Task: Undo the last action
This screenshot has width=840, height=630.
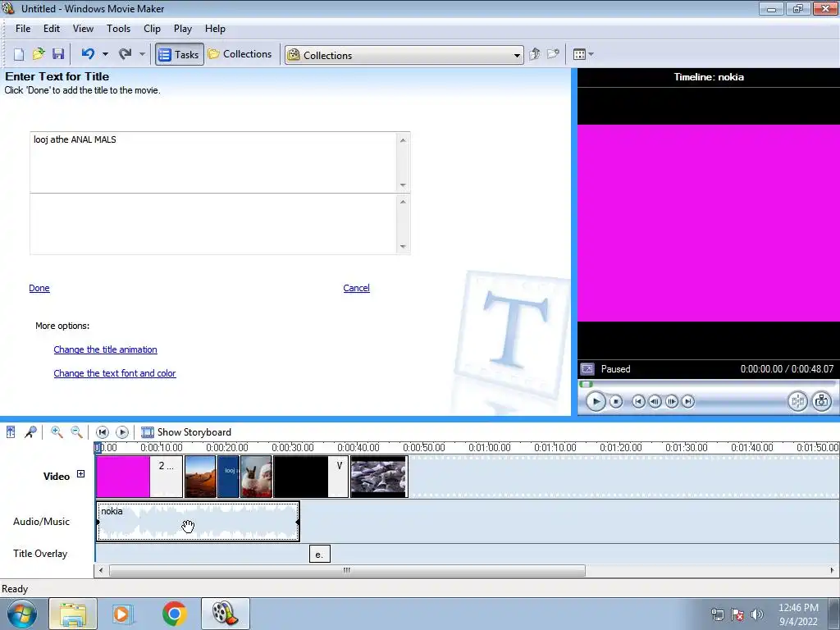Action: coord(88,54)
